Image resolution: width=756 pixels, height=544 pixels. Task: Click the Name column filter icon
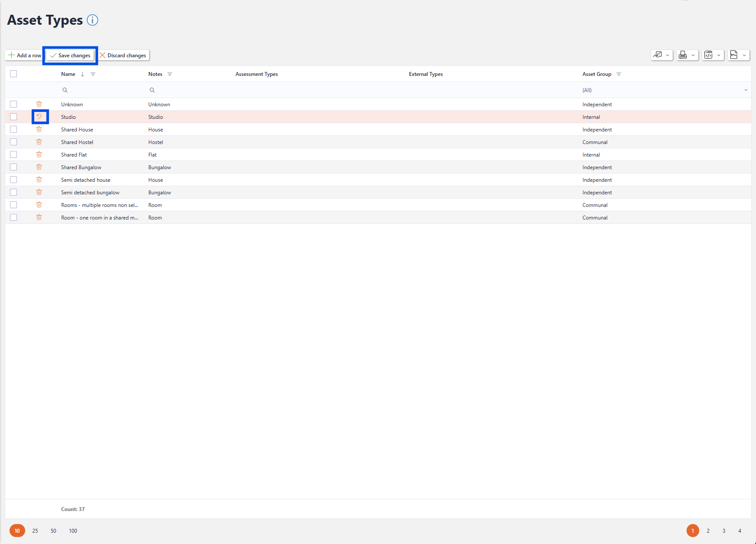[93, 74]
